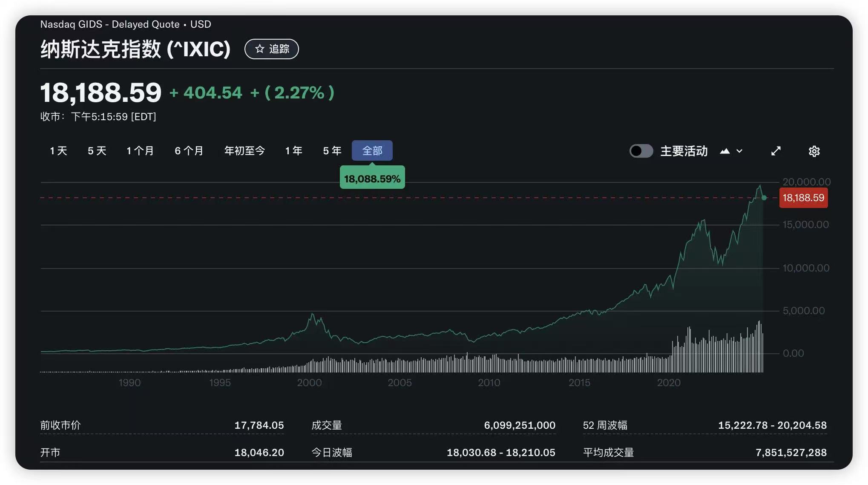Image resolution: width=868 pixels, height=485 pixels.
Task: Click the 10,000.00 y-axis label
Action: [x=806, y=268]
